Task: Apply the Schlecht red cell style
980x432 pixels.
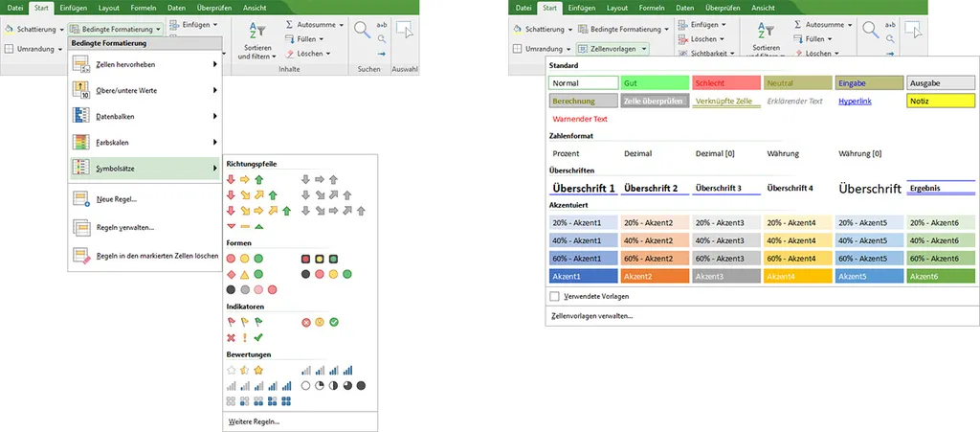Action: 726,83
